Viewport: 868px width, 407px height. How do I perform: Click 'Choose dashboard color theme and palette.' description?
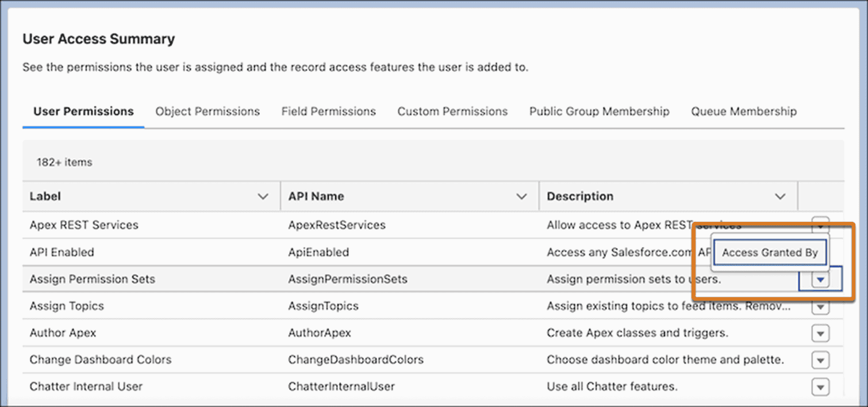point(666,360)
